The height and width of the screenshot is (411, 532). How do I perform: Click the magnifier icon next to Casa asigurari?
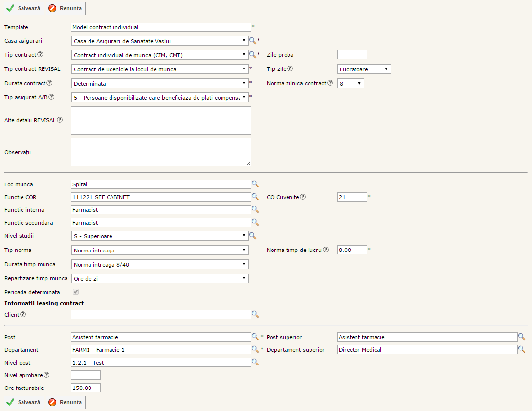[253, 41]
